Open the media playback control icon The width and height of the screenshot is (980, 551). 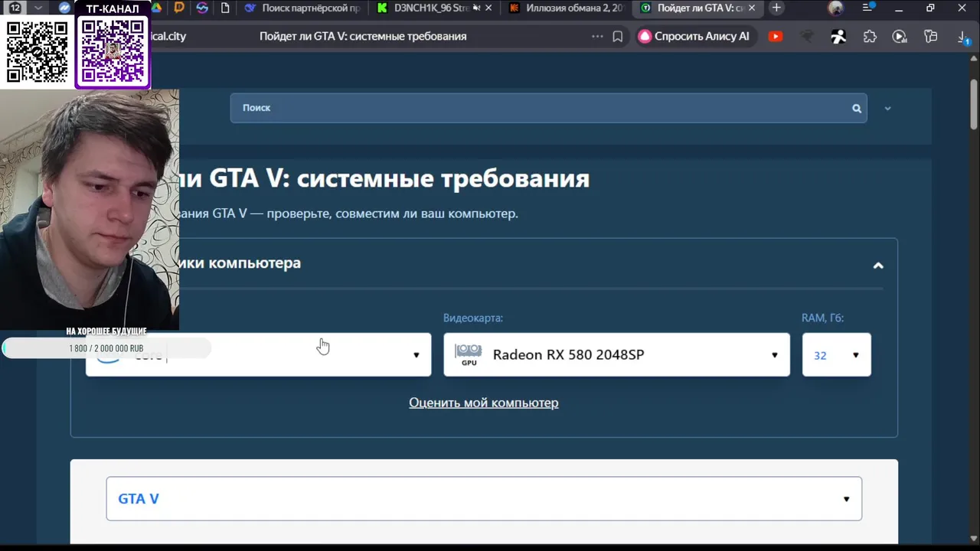[x=900, y=36]
